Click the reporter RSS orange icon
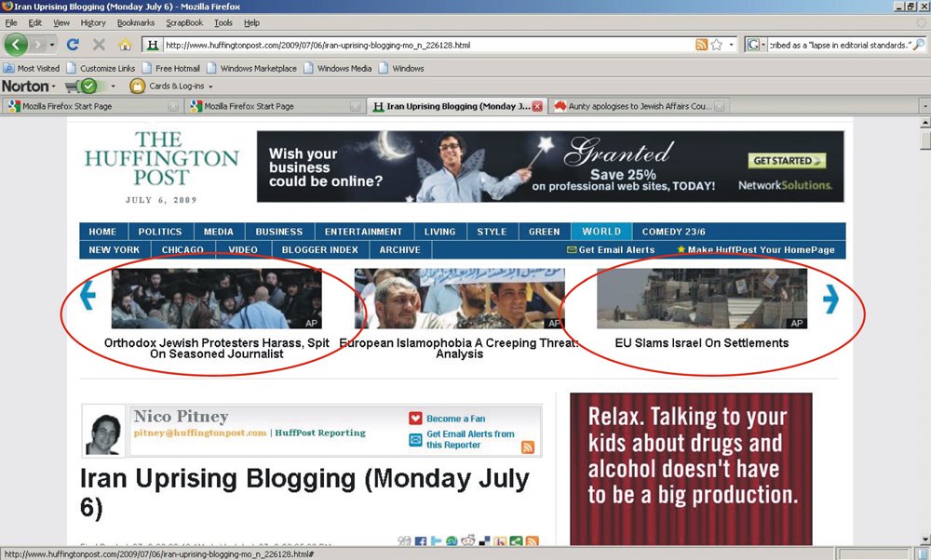This screenshot has height=560, width=931. coord(527,447)
